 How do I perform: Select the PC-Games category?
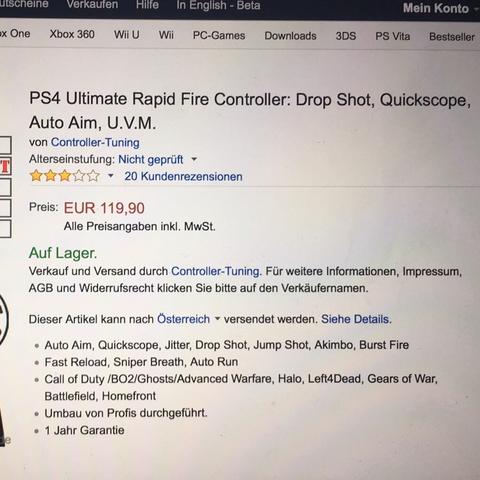(219, 35)
